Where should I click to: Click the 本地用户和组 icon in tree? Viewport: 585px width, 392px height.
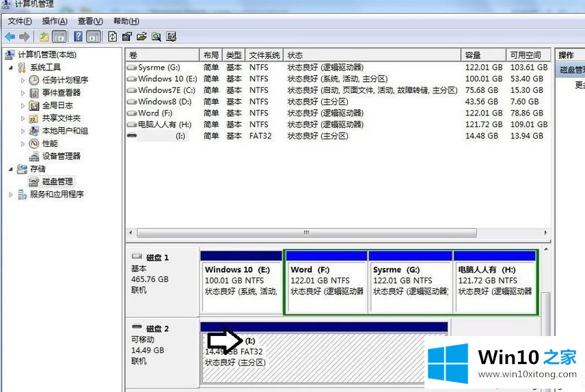[34, 131]
